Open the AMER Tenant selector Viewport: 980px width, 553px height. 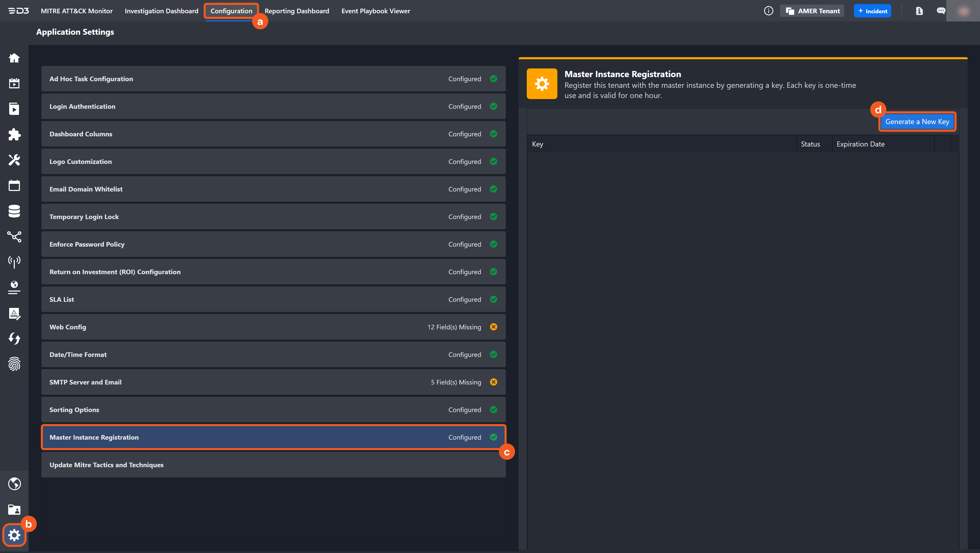(812, 11)
